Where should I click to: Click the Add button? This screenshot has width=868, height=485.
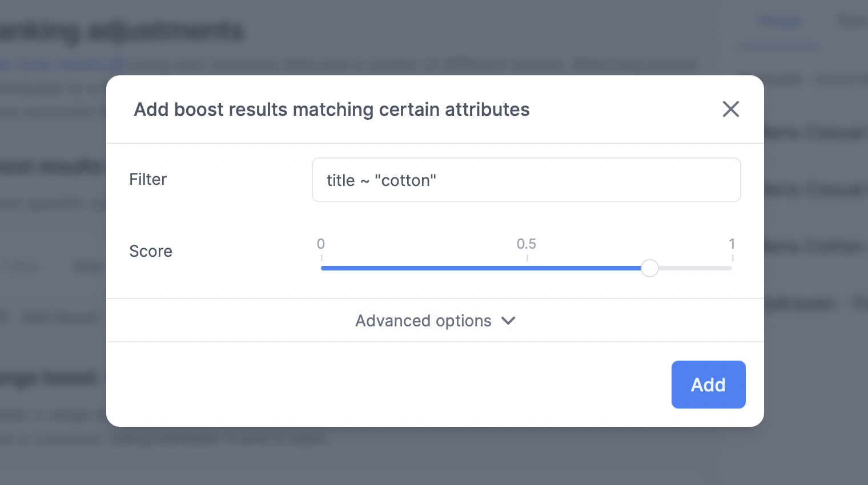coord(708,385)
